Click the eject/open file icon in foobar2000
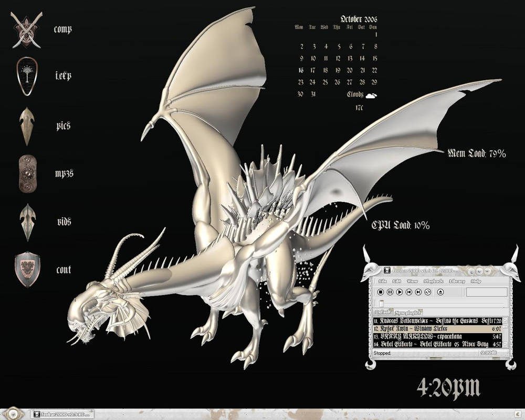525x420 pixels. (440, 292)
